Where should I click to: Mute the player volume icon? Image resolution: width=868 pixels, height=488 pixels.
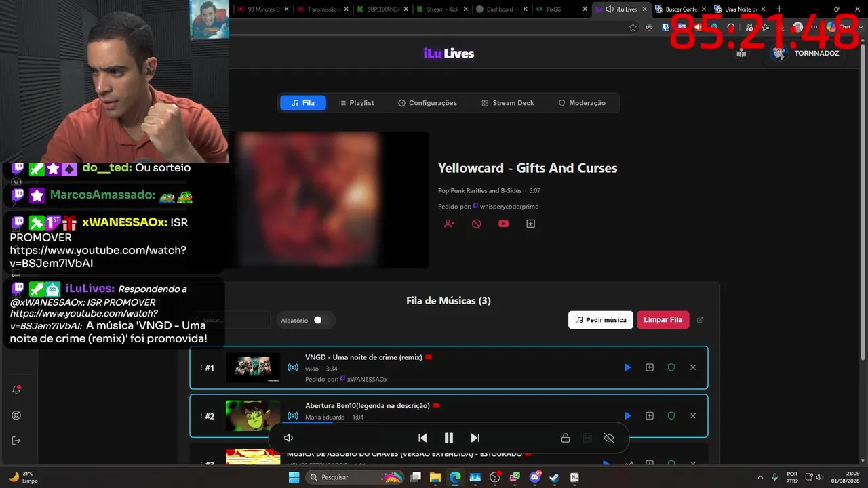pos(288,438)
